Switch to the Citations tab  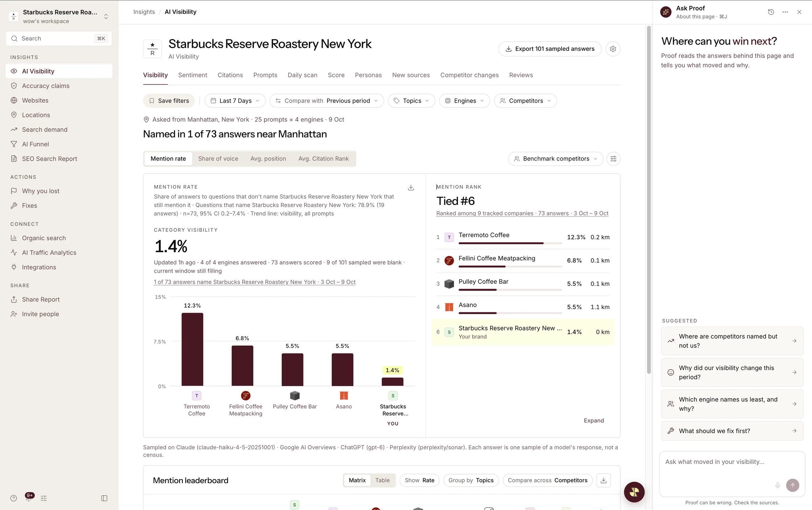pyautogui.click(x=230, y=75)
